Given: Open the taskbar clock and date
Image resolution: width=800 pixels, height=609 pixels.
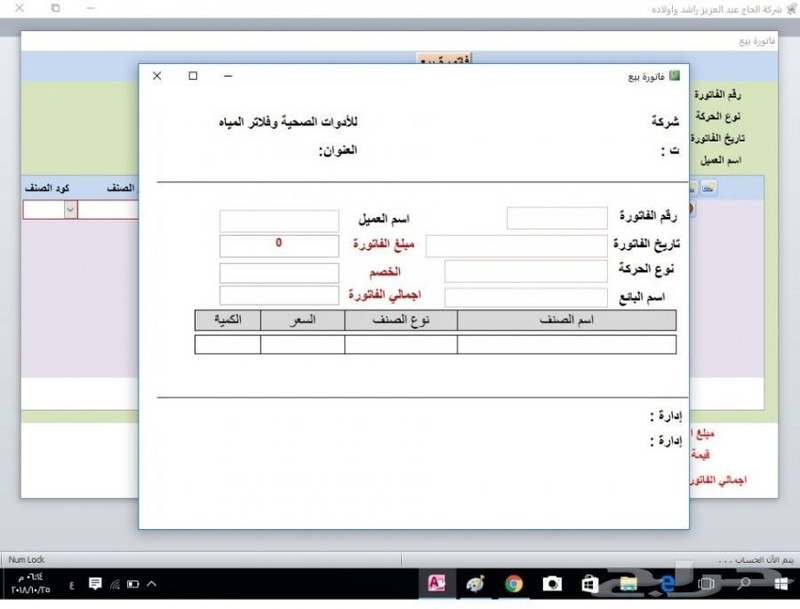Looking at the screenshot, I should 31,583.
